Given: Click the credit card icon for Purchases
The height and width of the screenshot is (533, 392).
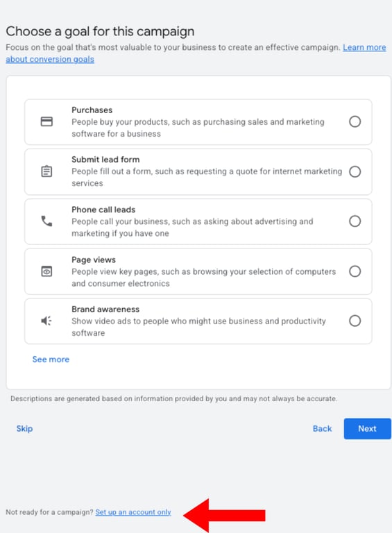Looking at the screenshot, I should 46,121.
